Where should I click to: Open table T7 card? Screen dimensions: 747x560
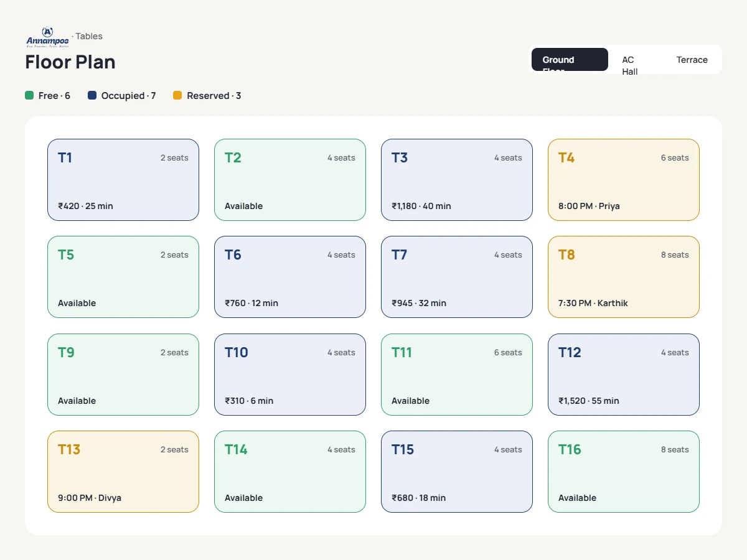457,277
